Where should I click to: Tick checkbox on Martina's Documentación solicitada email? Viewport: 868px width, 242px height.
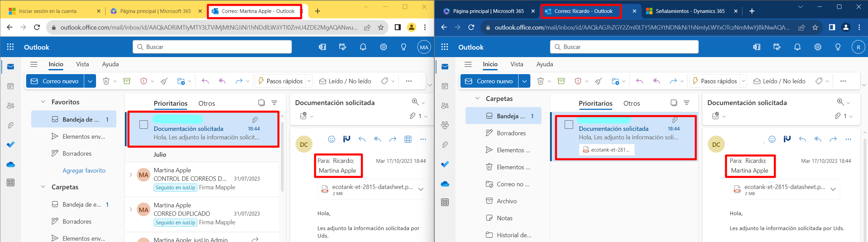click(x=144, y=125)
